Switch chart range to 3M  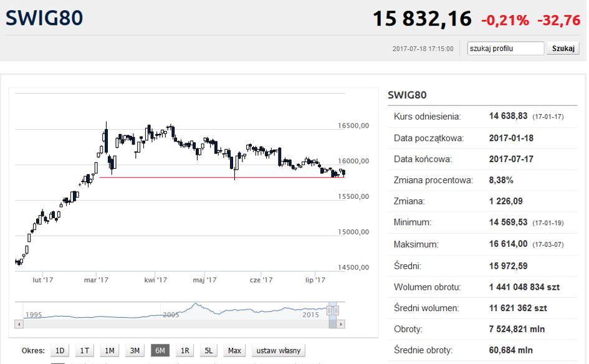pos(134,350)
